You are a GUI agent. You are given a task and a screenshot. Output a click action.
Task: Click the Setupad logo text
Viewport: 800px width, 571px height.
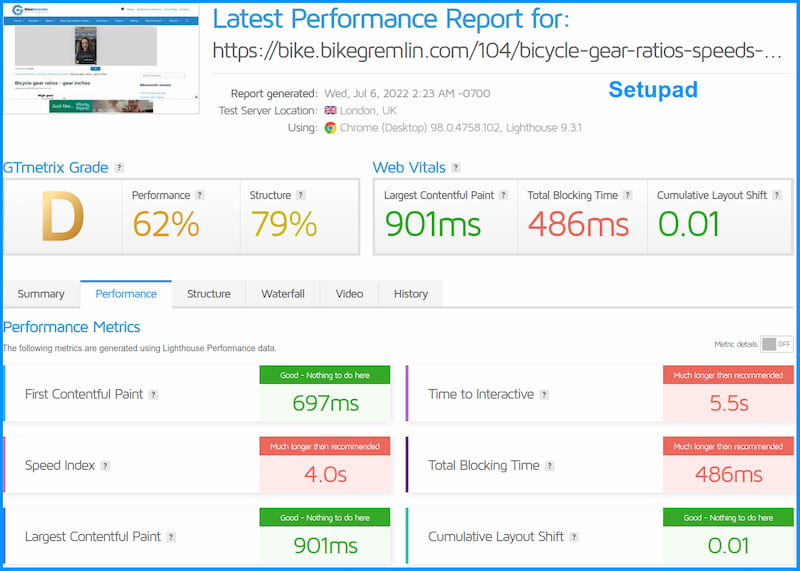click(x=653, y=89)
